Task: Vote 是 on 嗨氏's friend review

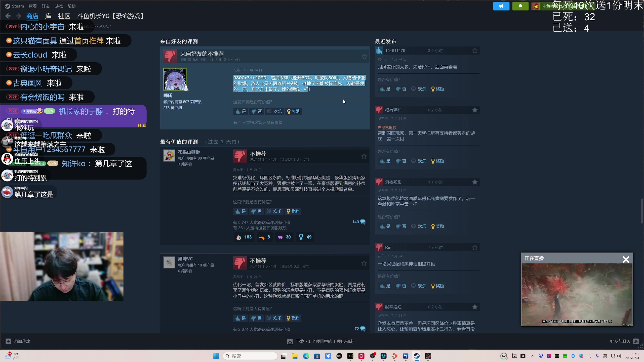Action: 241,111
